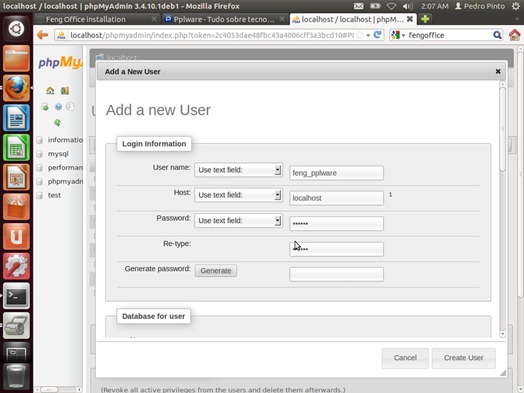
Task: Click Cancel in Add user dialog
Action: pyautogui.click(x=405, y=358)
